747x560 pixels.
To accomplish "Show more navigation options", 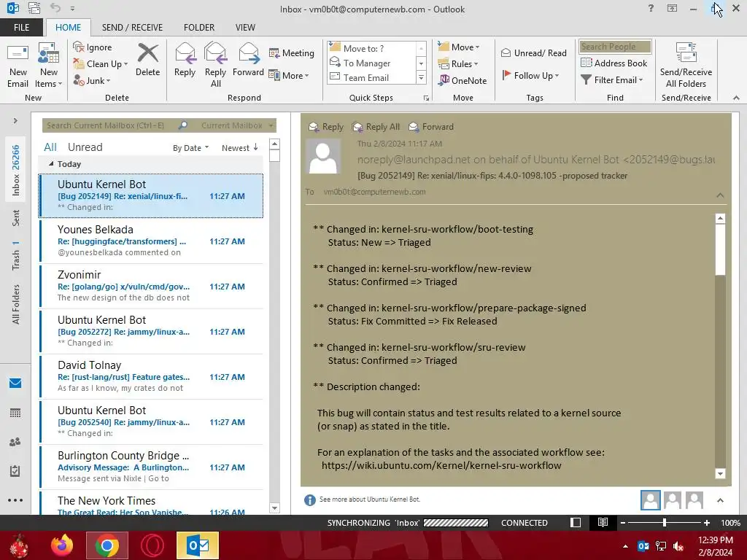I will point(15,500).
